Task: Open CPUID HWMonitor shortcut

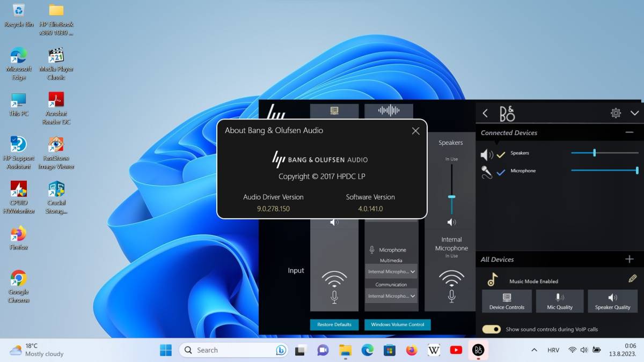Action: (x=19, y=197)
